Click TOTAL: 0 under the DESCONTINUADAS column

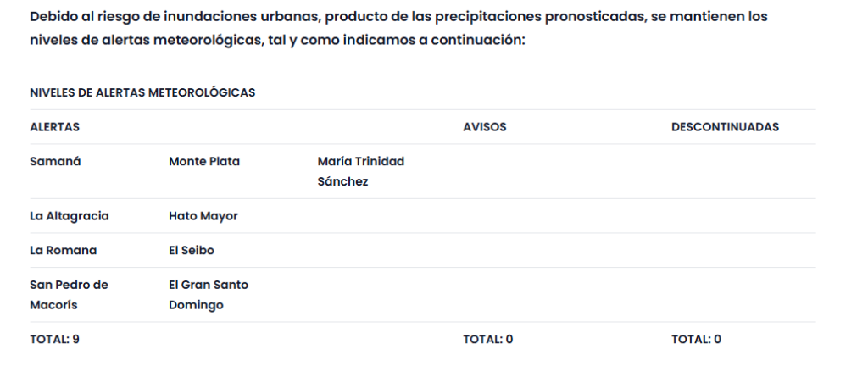(696, 339)
